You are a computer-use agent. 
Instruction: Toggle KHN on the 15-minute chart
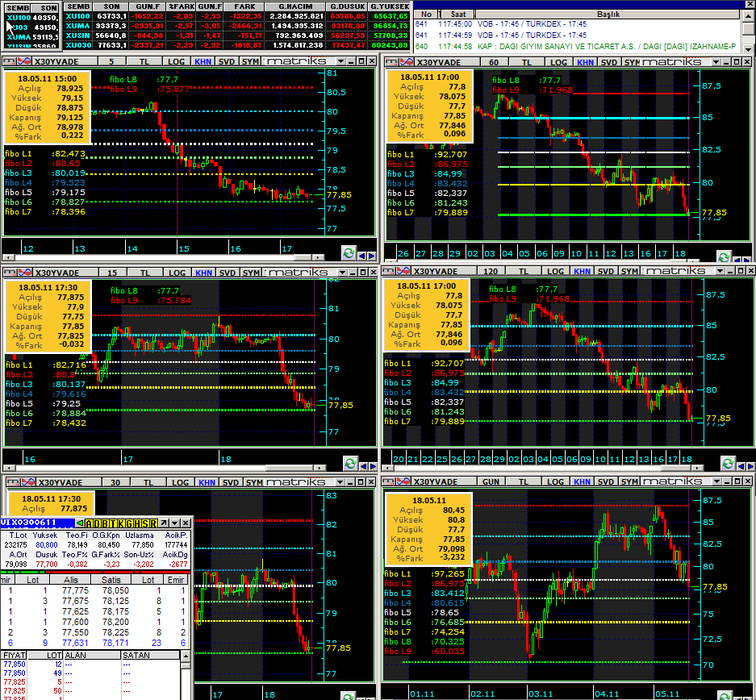(x=203, y=273)
